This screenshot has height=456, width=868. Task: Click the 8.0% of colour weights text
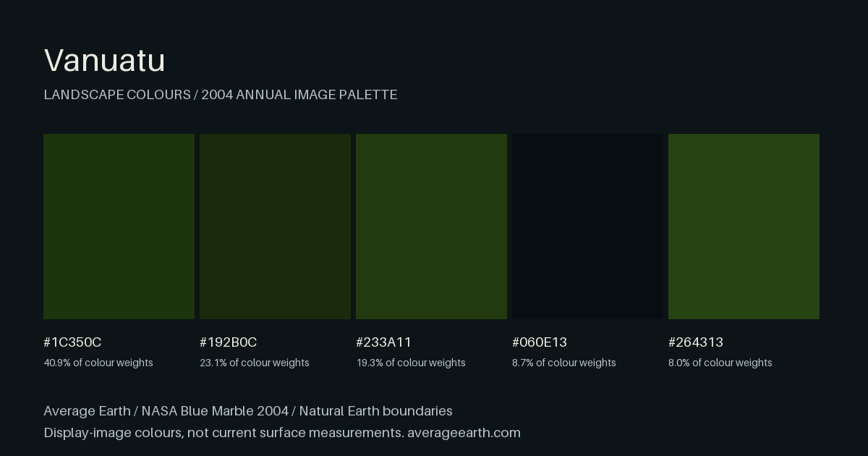[x=720, y=363]
